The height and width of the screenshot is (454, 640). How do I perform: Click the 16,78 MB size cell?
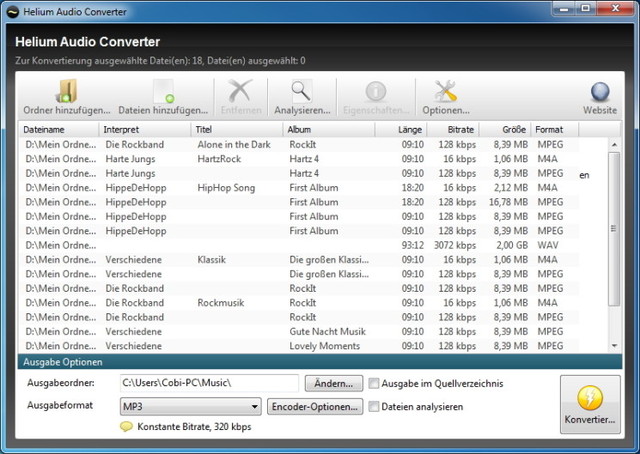coord(508,202)
